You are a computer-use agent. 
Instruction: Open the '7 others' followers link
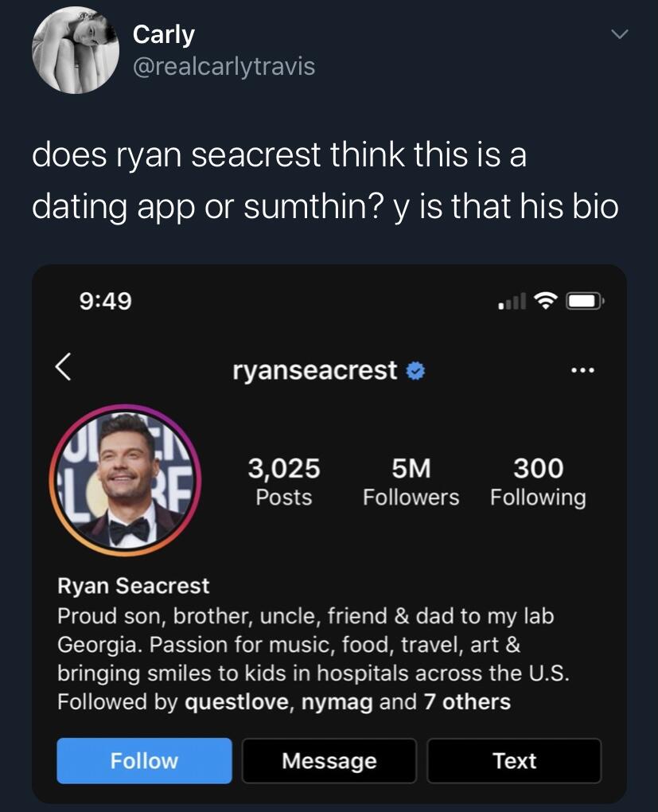466,701
